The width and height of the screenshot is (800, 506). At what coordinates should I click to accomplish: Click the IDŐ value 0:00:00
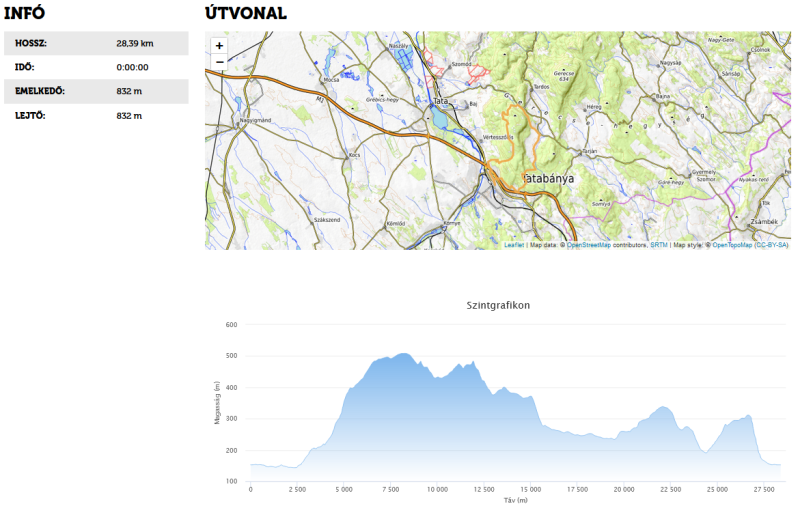(132, 67)
